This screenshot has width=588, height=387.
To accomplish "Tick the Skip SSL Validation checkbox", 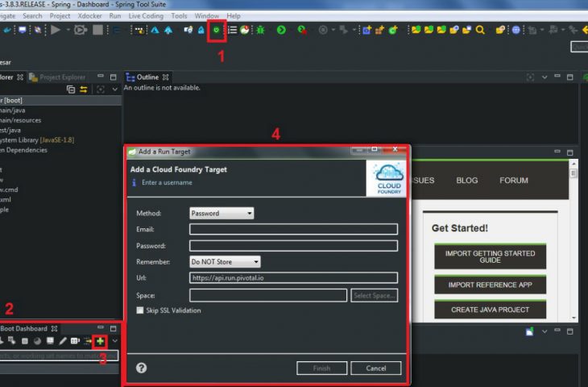I will point(140,310).
